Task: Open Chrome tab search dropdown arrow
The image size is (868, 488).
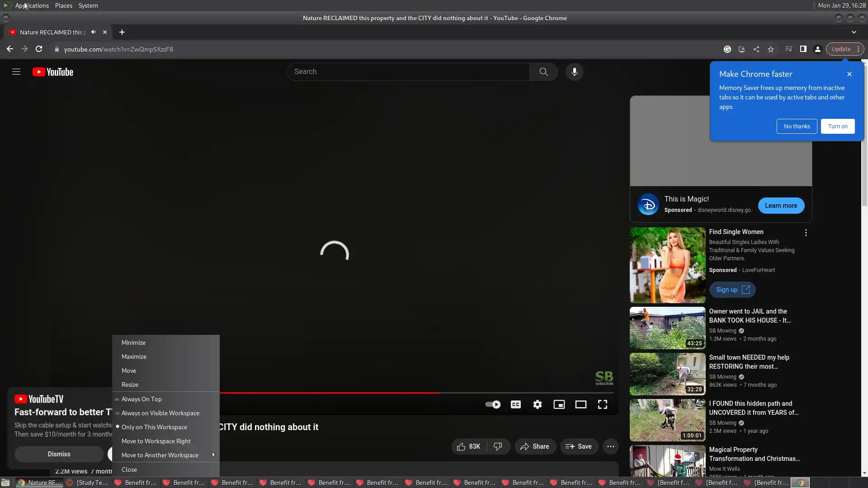Action: click(x=854, y=32)
